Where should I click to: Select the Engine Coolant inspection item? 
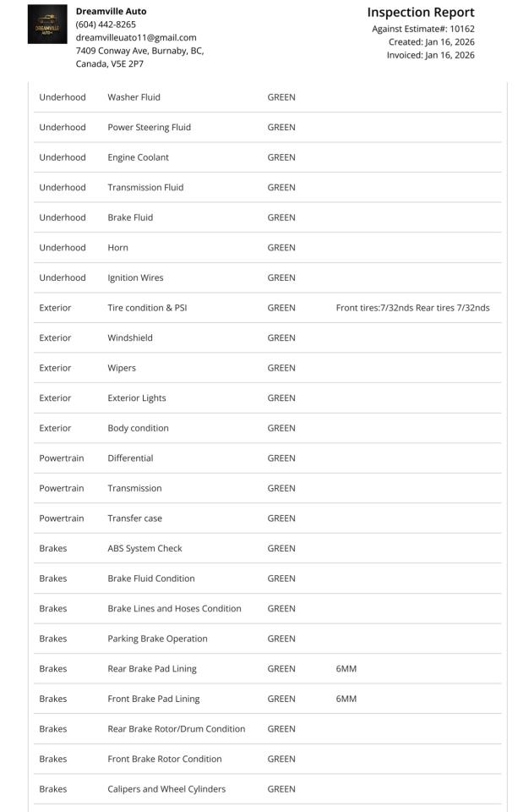pos(138,157)
